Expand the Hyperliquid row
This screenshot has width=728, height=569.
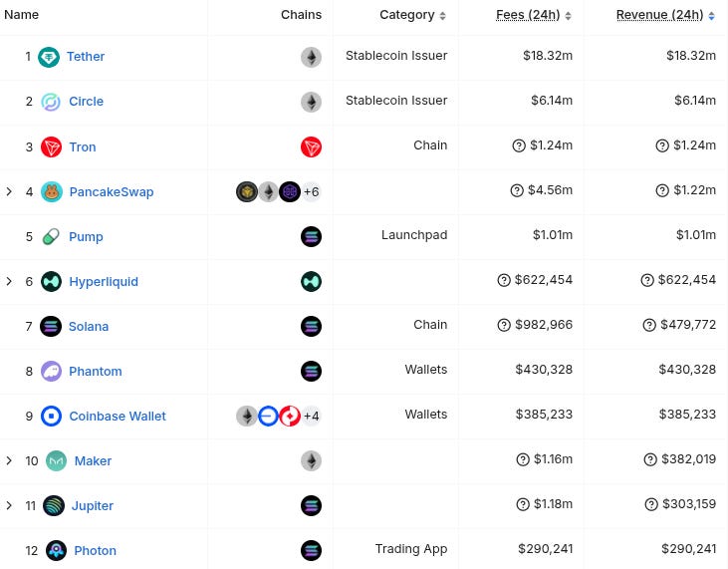(x=9, y=281)
